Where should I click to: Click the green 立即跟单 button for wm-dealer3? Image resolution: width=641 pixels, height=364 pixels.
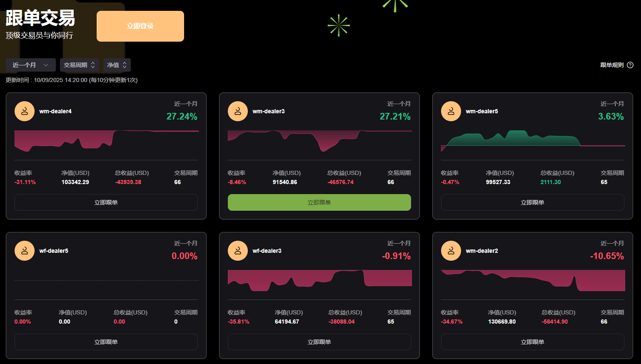tap(319, 202)
